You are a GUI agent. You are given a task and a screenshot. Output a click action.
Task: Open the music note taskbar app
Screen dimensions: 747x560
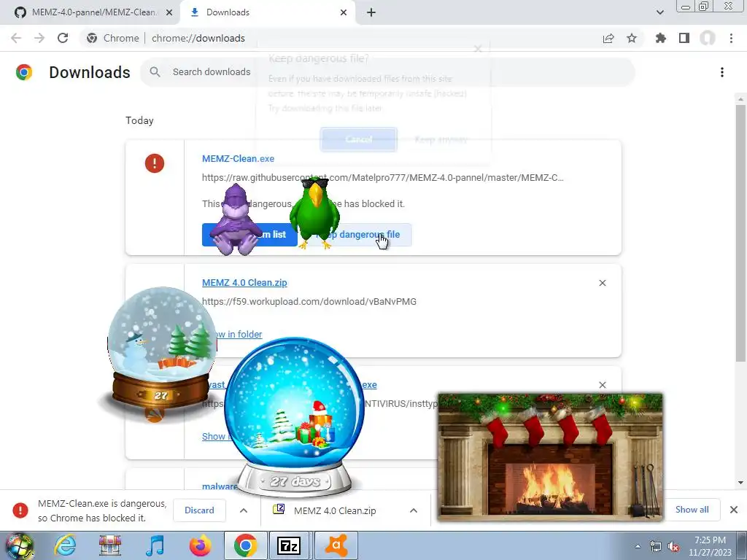coord(155,545)
